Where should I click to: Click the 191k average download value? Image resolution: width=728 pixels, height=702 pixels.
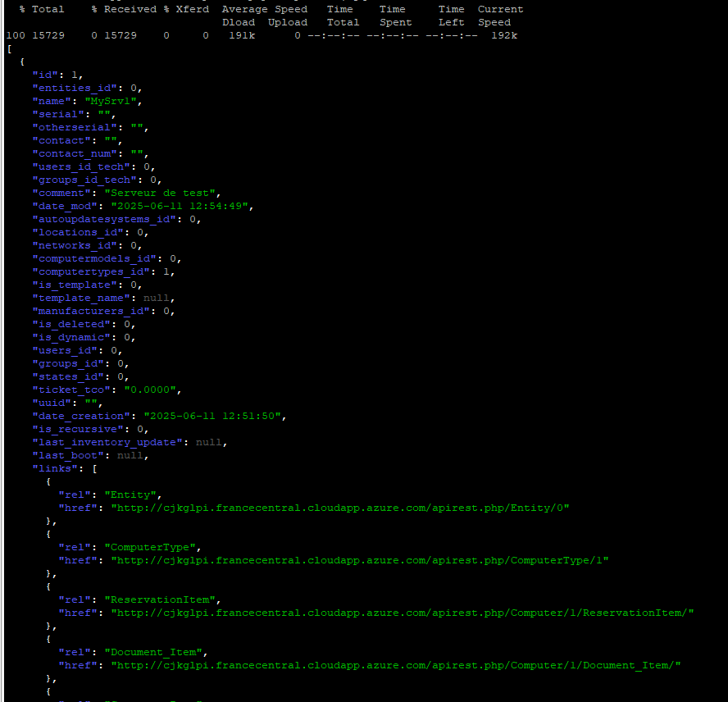click(x=241, y=36)
